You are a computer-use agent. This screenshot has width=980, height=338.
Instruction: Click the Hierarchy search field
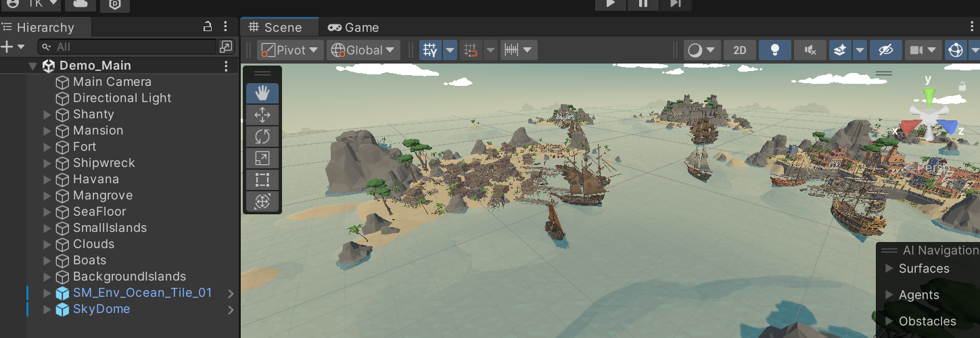click(x=128, y=47)
